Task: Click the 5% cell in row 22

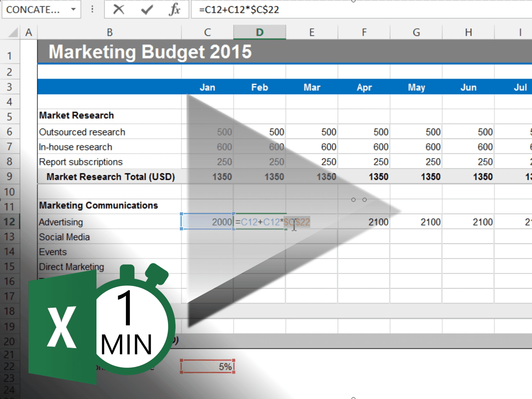Action: tap(207, 366)
